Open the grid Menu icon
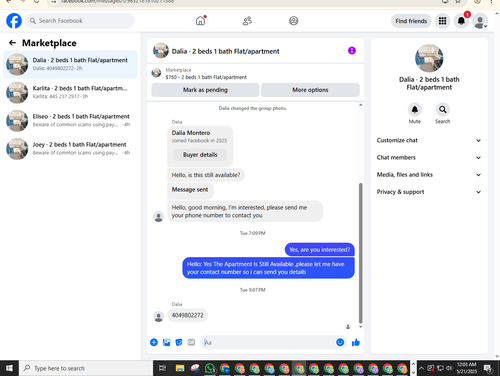Screen dimensions: 500x376 coord(442,21)
